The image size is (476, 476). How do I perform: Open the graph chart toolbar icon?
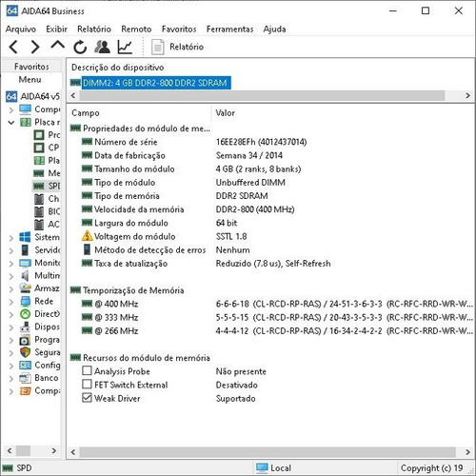[x=125, y=47]
